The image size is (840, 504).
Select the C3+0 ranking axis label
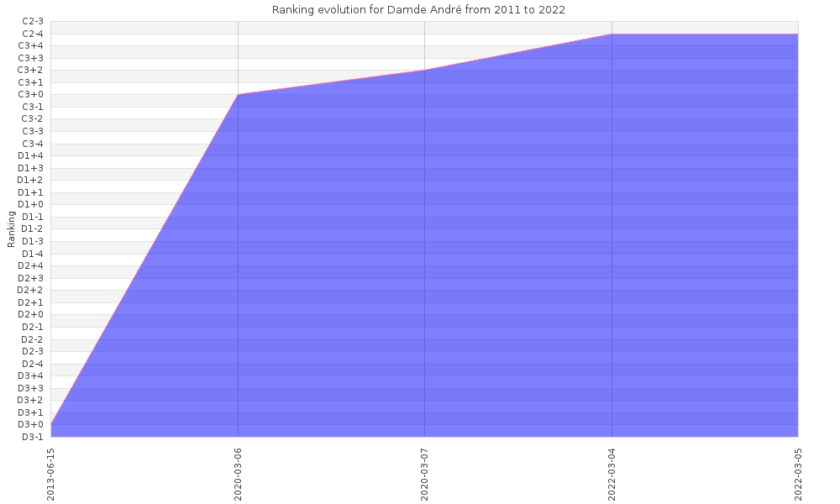[x=31, y=94]
